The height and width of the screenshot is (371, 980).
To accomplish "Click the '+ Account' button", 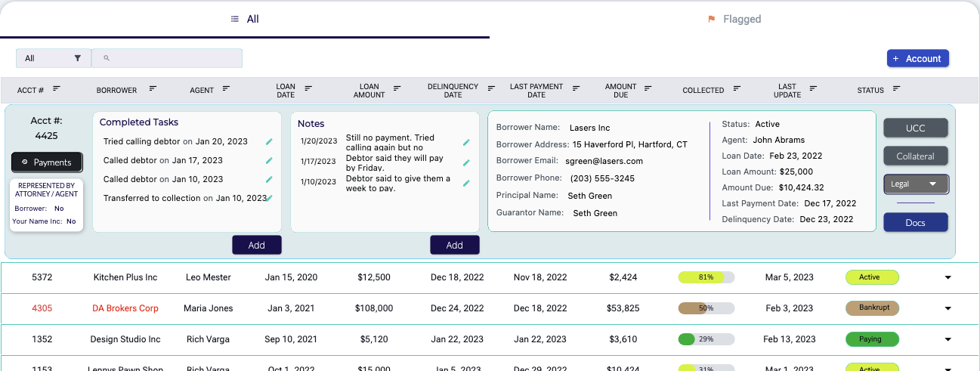I will tap(917, 58).
